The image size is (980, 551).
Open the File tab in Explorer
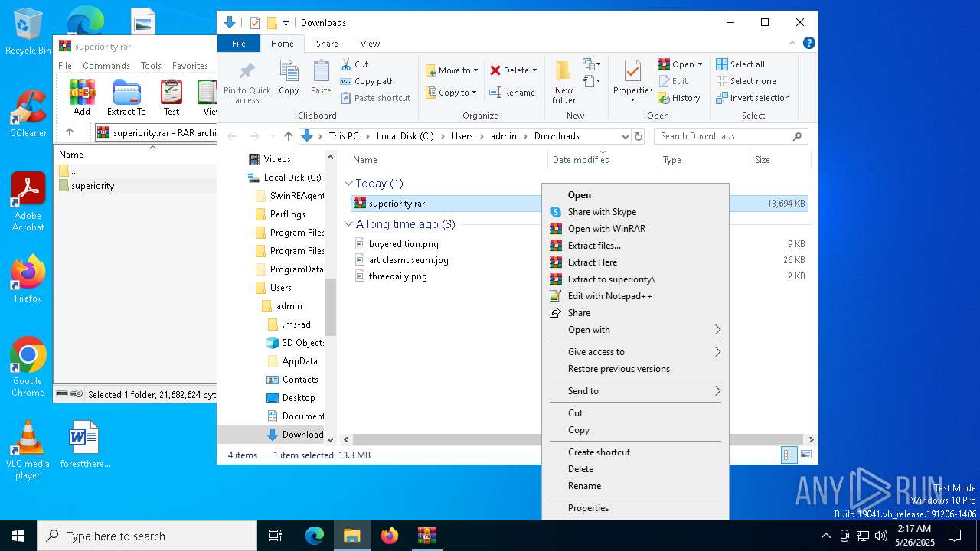point(239,44)
